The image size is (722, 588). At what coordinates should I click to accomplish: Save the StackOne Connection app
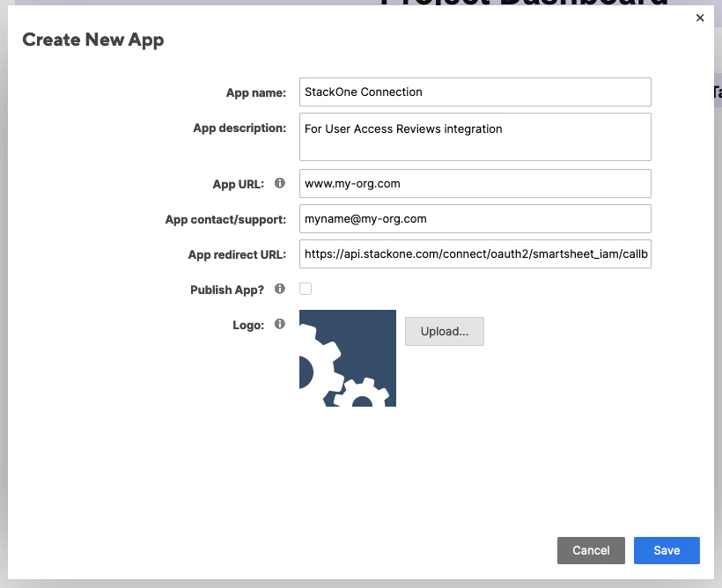click(667, 550)
